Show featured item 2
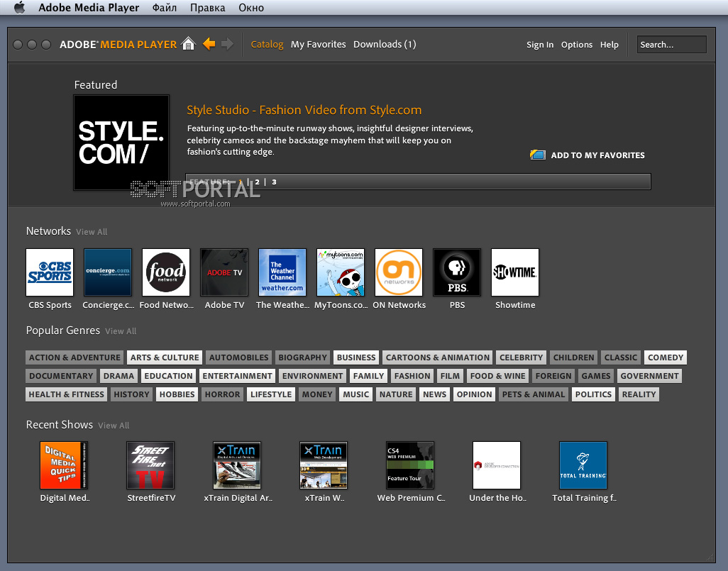The image size is (728, 571). pyautogui.click(x=257, y=182)
